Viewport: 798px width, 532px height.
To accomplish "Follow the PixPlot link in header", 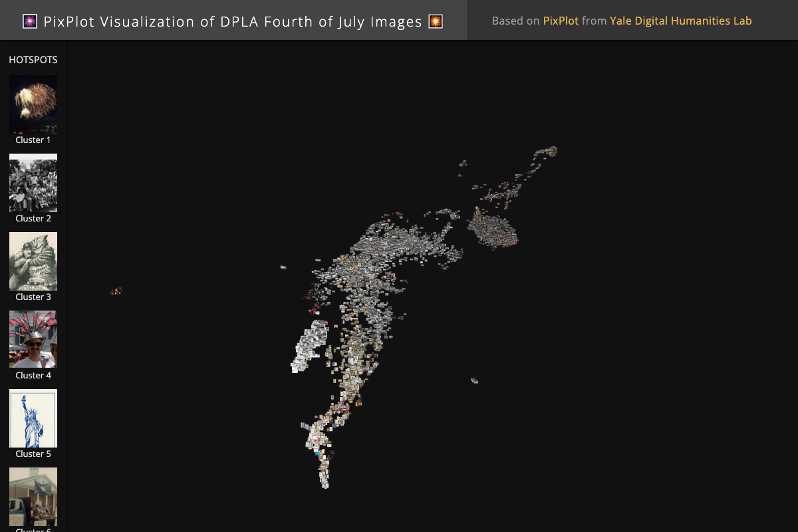I will [x=561, y=21].
